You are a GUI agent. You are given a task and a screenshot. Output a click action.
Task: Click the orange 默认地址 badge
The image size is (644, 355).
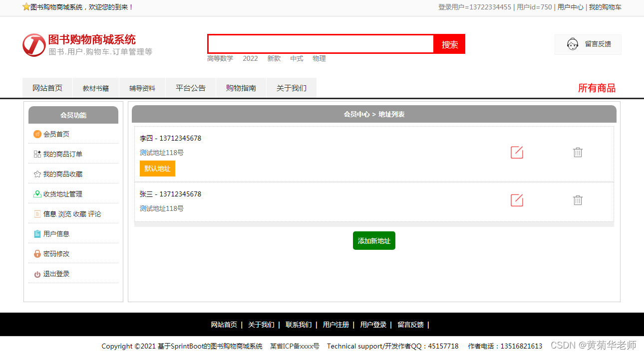157,169
